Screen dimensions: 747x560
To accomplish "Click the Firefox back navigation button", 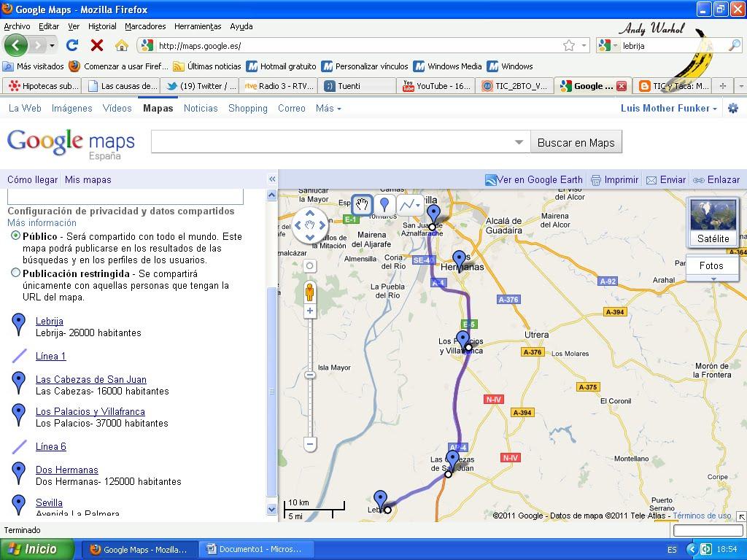I will tap(16, 45).
